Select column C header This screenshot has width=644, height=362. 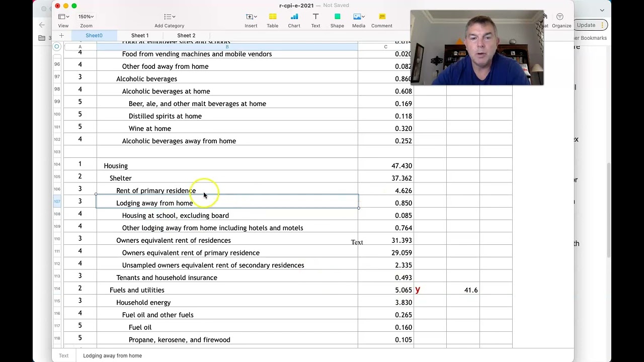pyautogui.click(x=385, y=47)
